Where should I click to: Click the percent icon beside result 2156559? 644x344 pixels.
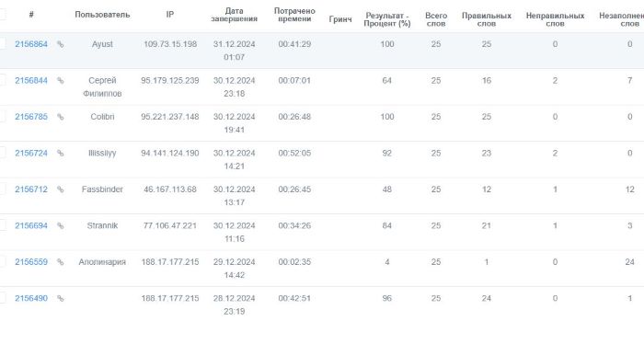point(61,262)
